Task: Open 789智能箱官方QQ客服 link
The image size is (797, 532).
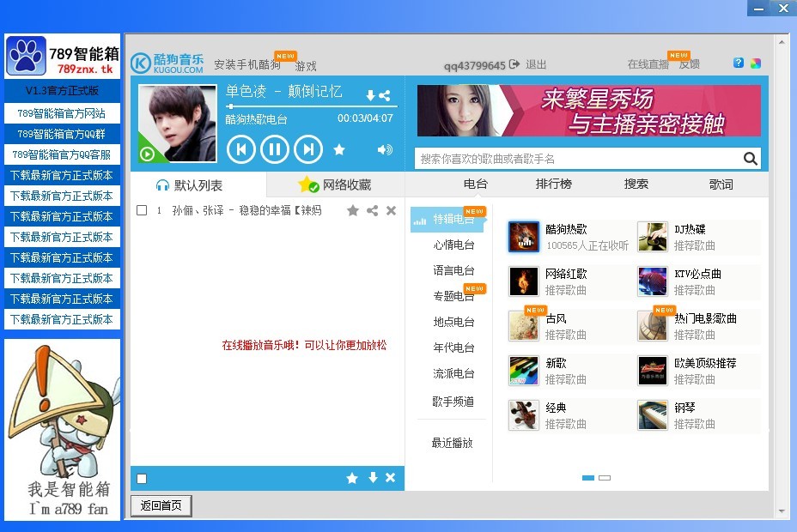Action: click(62, 154)
